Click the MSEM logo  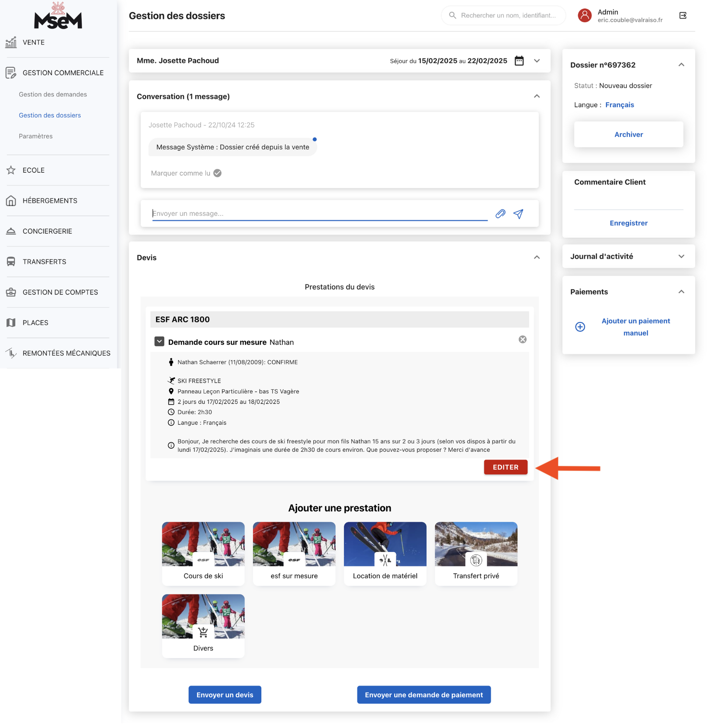pos(58,16)
